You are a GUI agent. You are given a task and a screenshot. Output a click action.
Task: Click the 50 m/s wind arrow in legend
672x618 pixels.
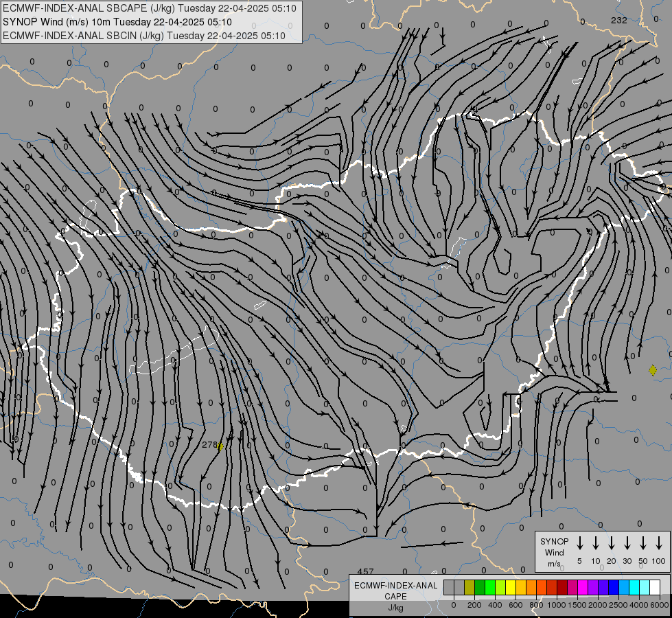643,543
